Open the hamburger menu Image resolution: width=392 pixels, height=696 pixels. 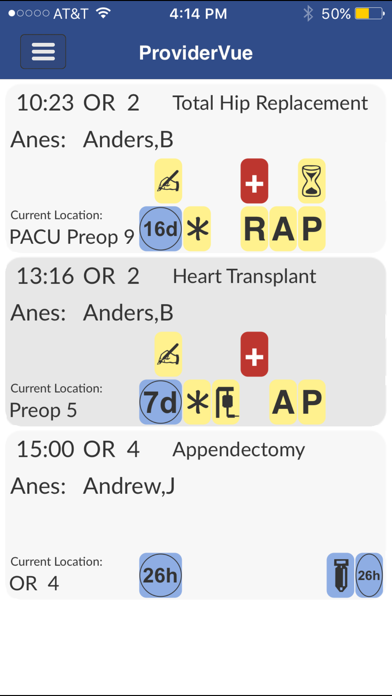pos(43,51)
